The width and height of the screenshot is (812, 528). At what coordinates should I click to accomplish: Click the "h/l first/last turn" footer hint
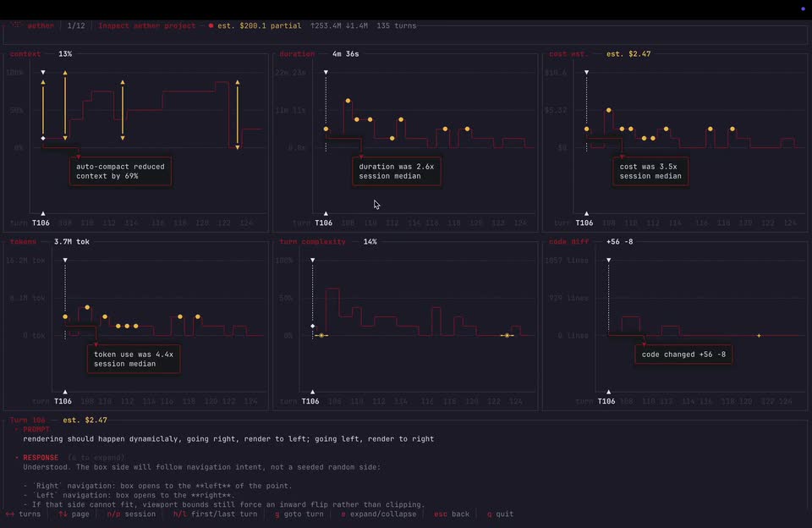(215, 514)
